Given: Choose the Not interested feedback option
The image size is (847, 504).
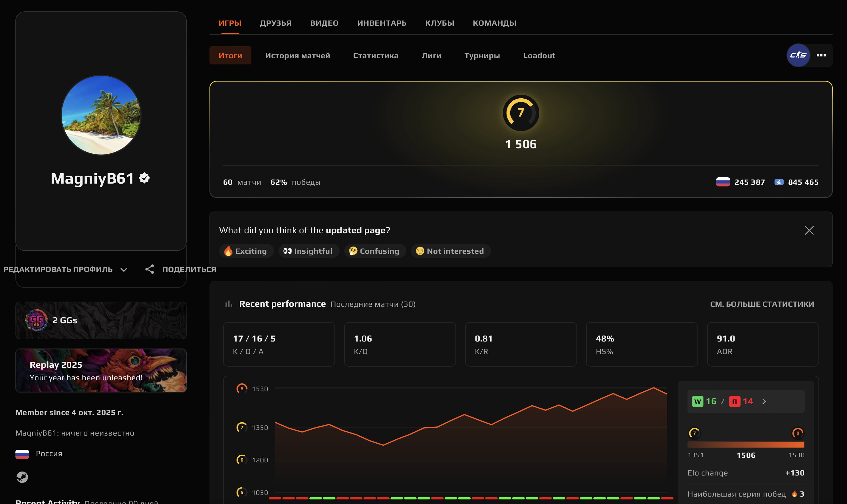Looking at the screenshot, I should [x=450, y=251].
